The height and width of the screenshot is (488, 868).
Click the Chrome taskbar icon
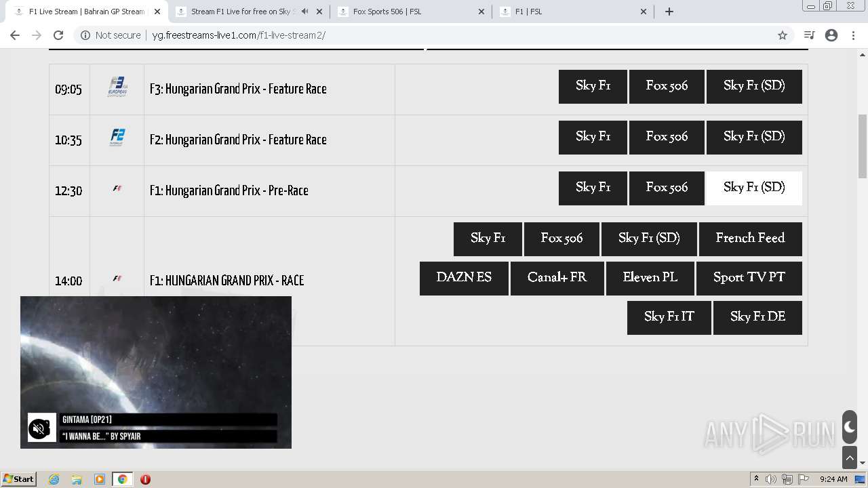123,479
